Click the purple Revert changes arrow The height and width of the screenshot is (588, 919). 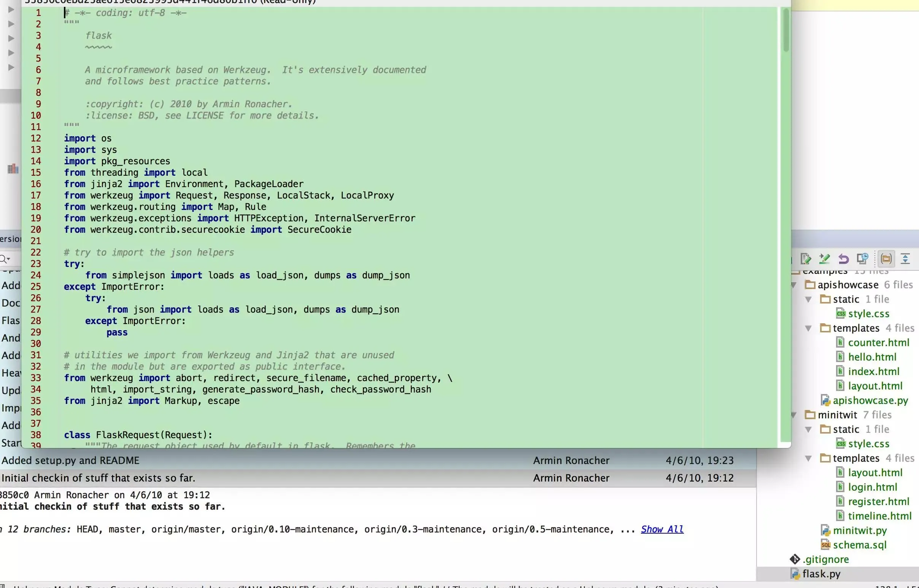(844, 259)
